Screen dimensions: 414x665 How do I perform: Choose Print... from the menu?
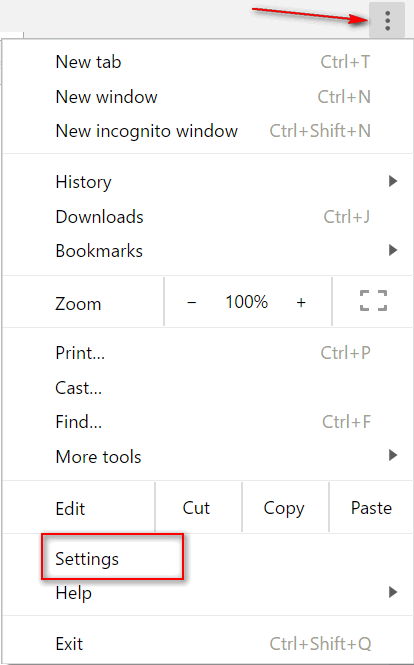(208, 353)
